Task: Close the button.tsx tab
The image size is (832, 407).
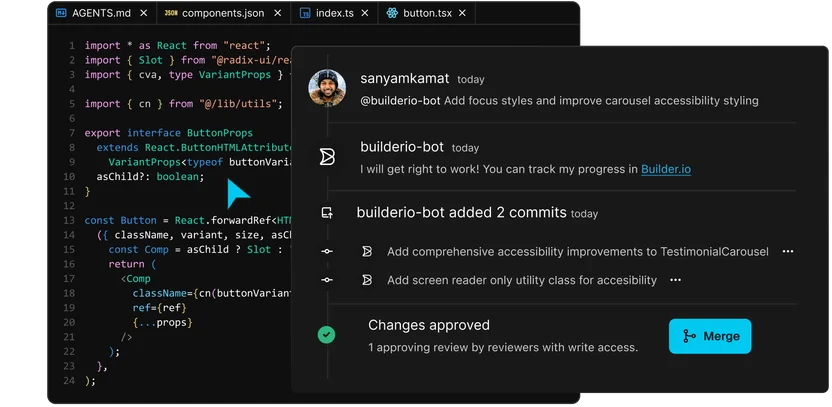Action: pyautogui.click(x=462, y=13)
